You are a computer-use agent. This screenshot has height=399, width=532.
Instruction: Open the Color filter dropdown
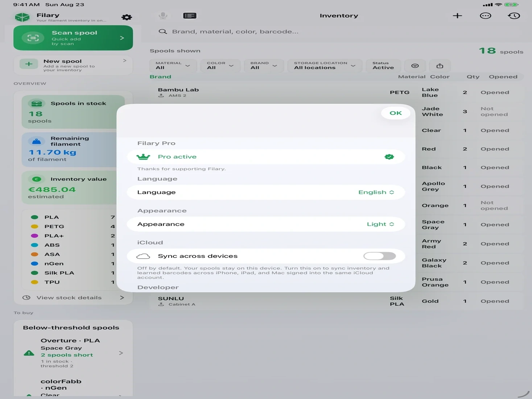(x=220, y=66)
